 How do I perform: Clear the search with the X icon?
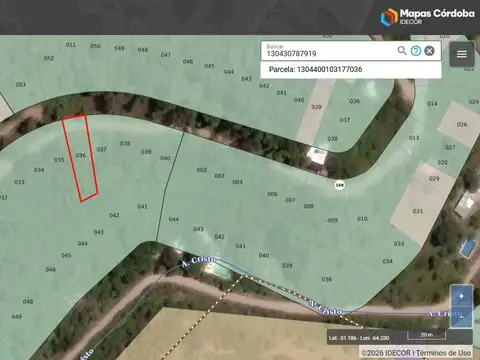(430, 51)
